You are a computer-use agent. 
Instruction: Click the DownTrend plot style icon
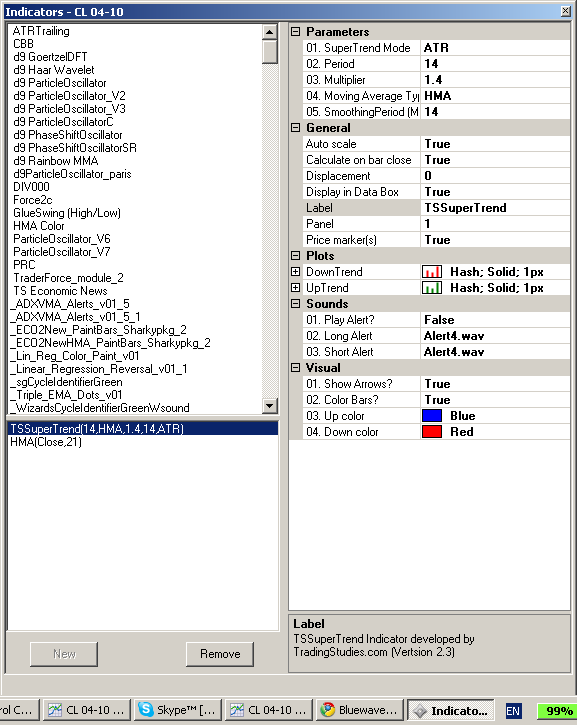coord(432,272)
